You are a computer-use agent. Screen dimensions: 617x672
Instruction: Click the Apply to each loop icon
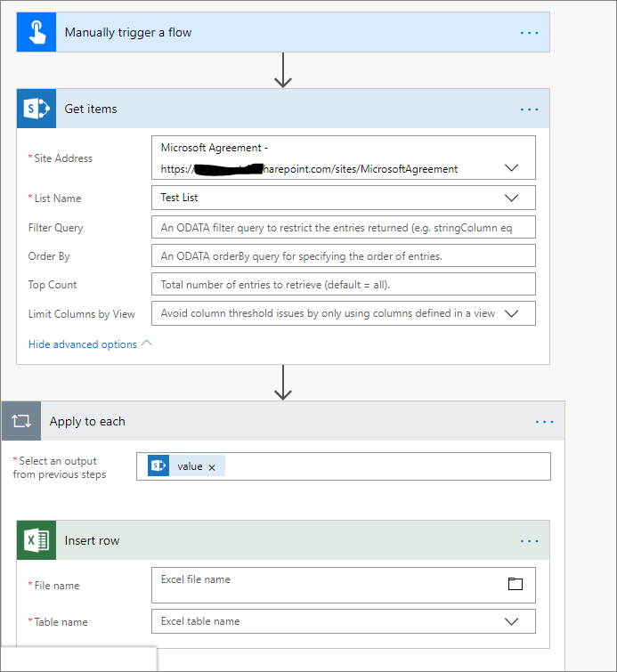pos(21,421)
